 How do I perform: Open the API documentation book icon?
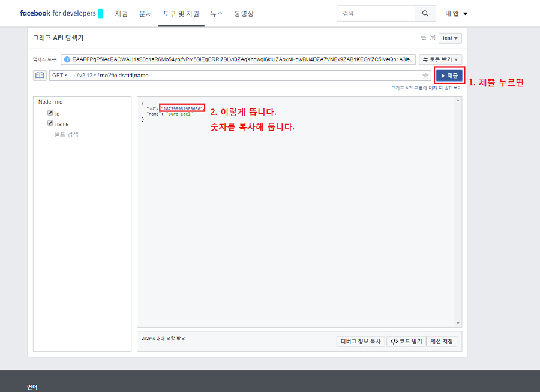[40, 76]
